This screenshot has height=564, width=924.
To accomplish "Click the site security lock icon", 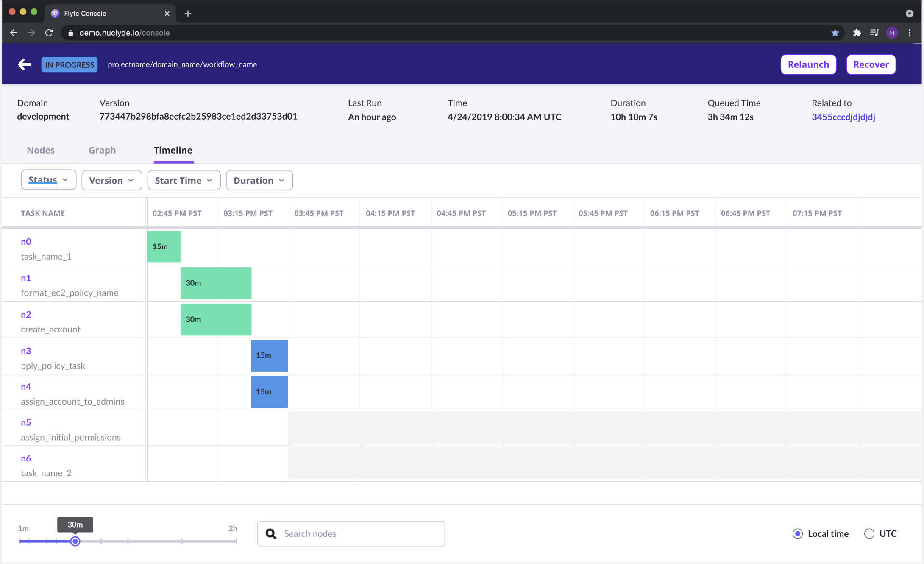I will 71,33.
